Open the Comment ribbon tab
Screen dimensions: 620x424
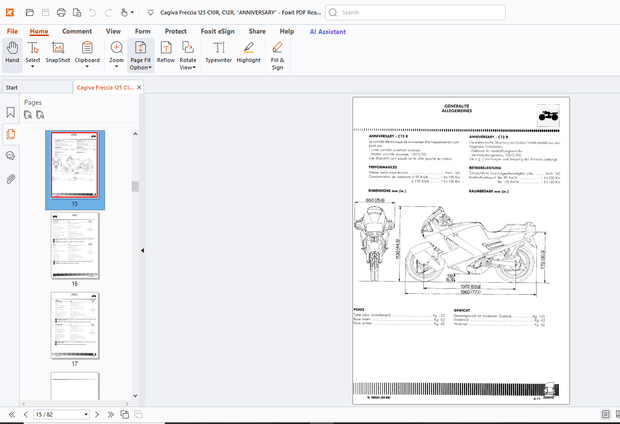tap(77, 31)
